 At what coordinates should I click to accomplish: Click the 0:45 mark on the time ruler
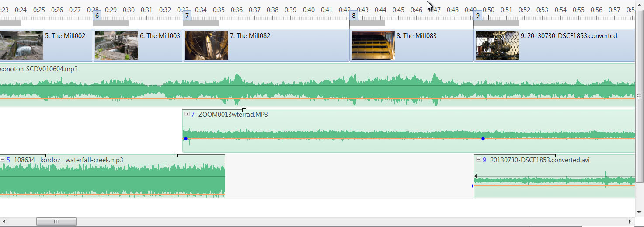[x=398, y=10]
